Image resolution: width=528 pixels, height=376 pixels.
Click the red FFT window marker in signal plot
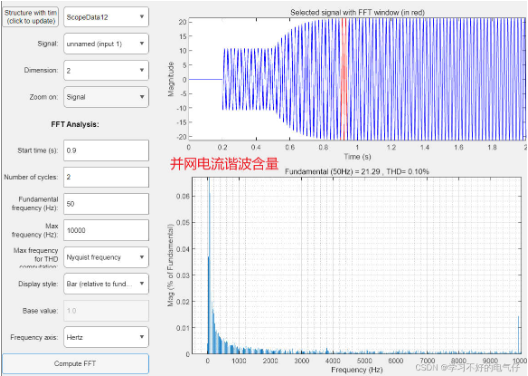click(x=344, y=79)
